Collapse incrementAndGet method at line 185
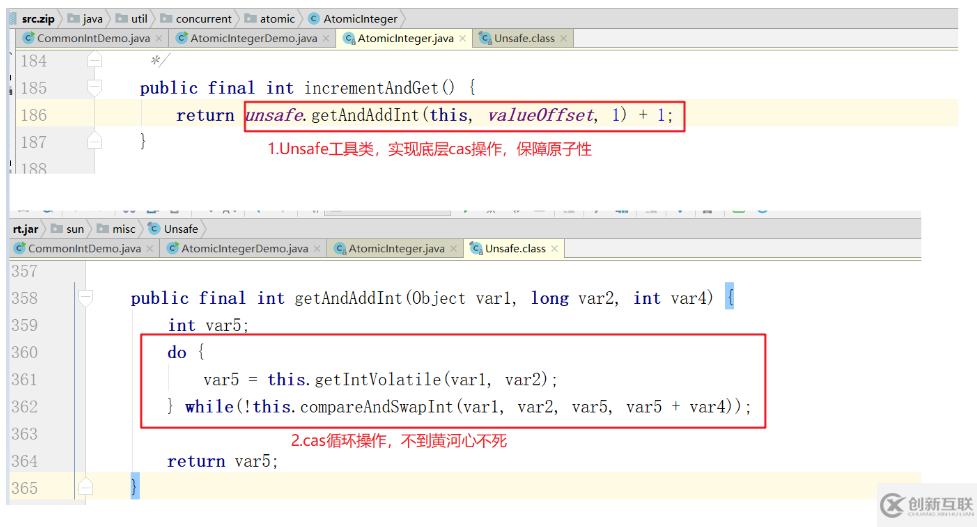977x527 pixels. (94, 87)
